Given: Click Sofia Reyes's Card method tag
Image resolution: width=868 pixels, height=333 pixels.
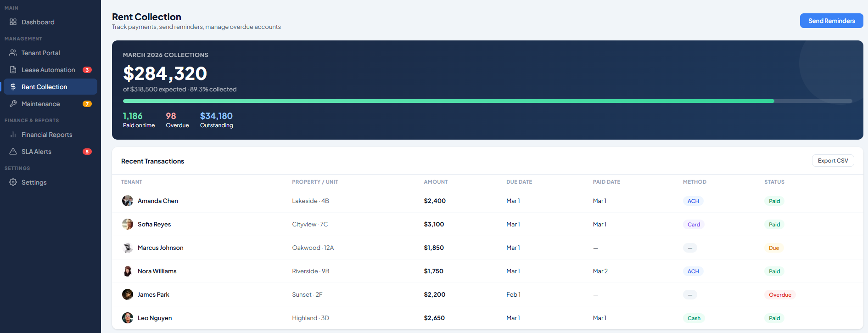Looking at the screenshot, I should coord(694,224).
